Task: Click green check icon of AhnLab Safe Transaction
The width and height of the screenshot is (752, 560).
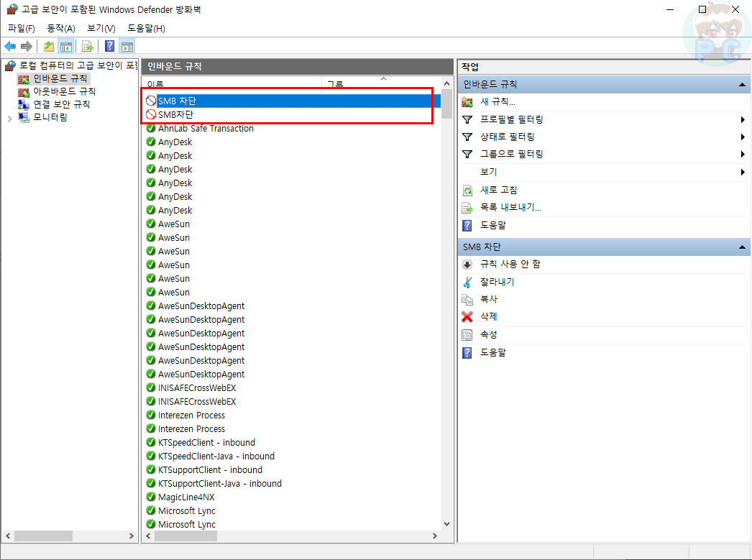Action: point(151,129)
